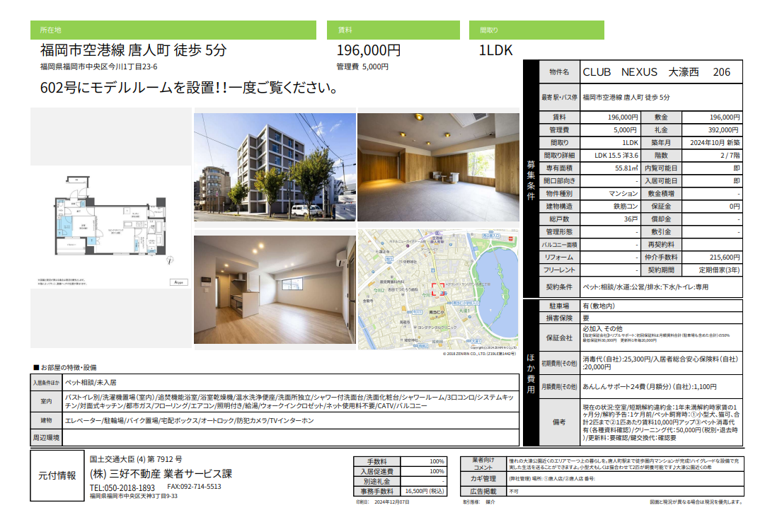Click the 専有面積 value 55.81㎡
The width and height of the screenshot is (782, 532).
(610, 168)
